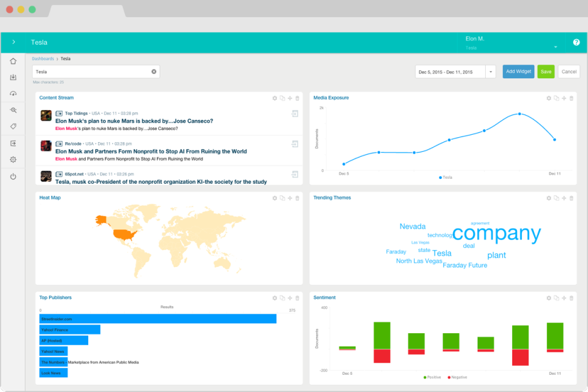This screenshot has height=392, width=588.
Task: Duplicate the Heat Map widget with copy icon
Action: pos(282,198)
